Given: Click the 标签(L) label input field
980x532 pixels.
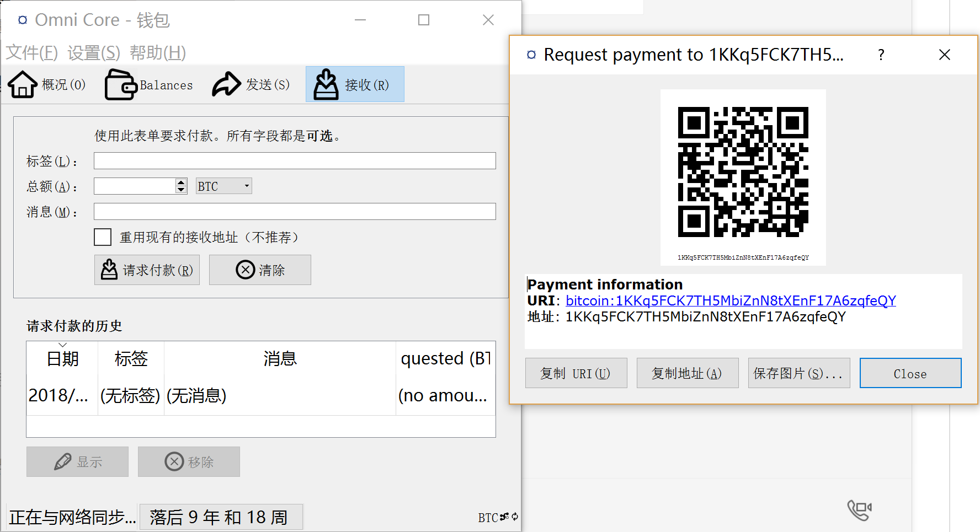Looking at the screenshot, I should tap(295, 160).
